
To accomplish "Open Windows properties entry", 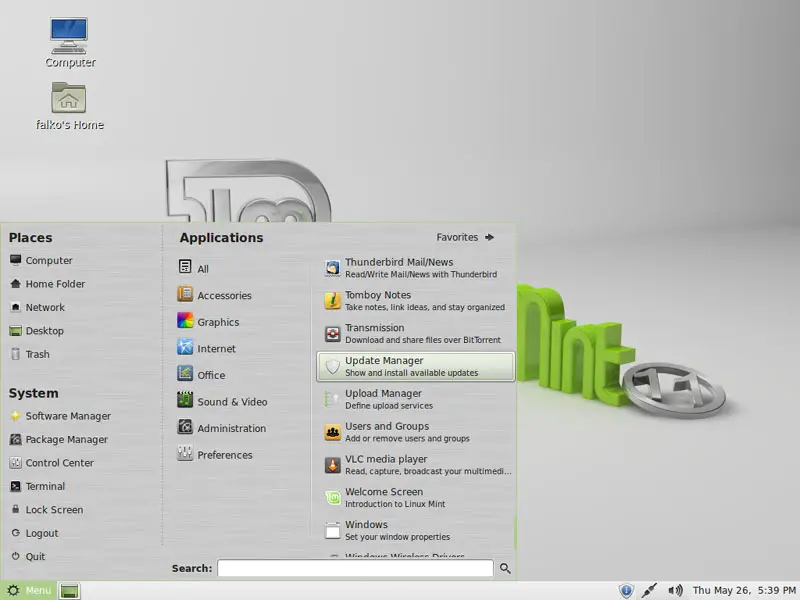I will [416, 531].
